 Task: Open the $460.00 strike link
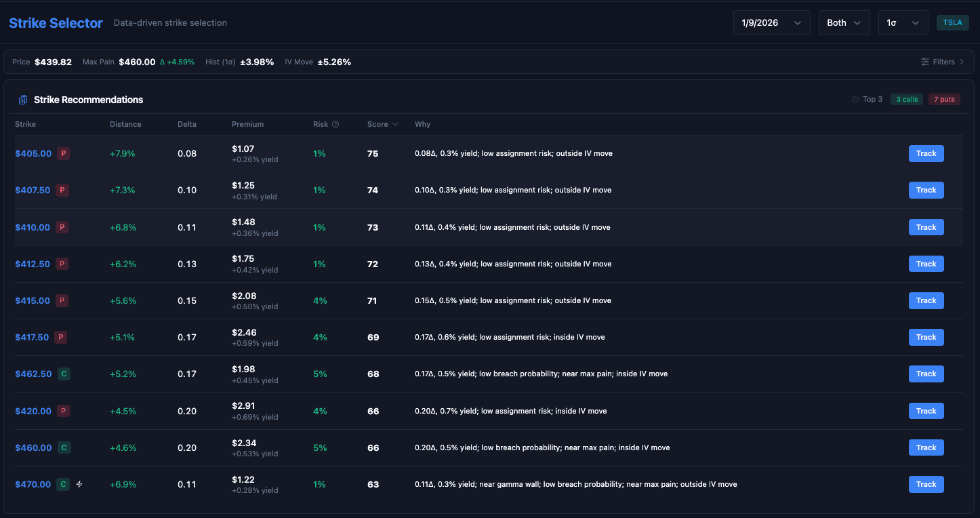(x=33, y=447)
